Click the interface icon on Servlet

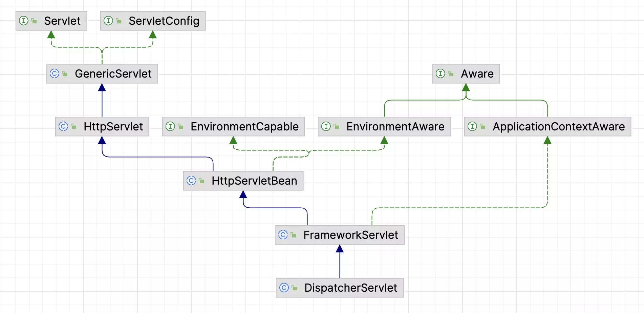(24, 21)
